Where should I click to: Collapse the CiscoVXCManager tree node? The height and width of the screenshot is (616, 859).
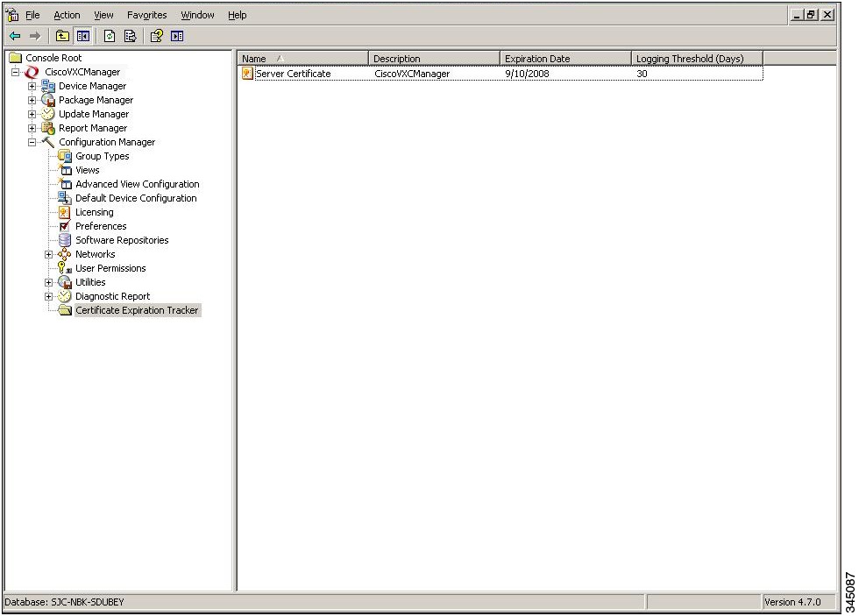click(x=16, y=72)
